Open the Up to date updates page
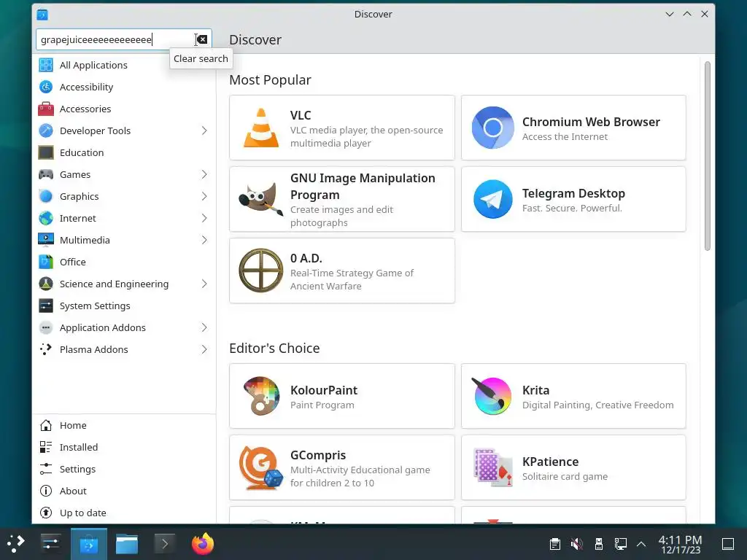Screen dimensions: 747x560 point(124,513)
